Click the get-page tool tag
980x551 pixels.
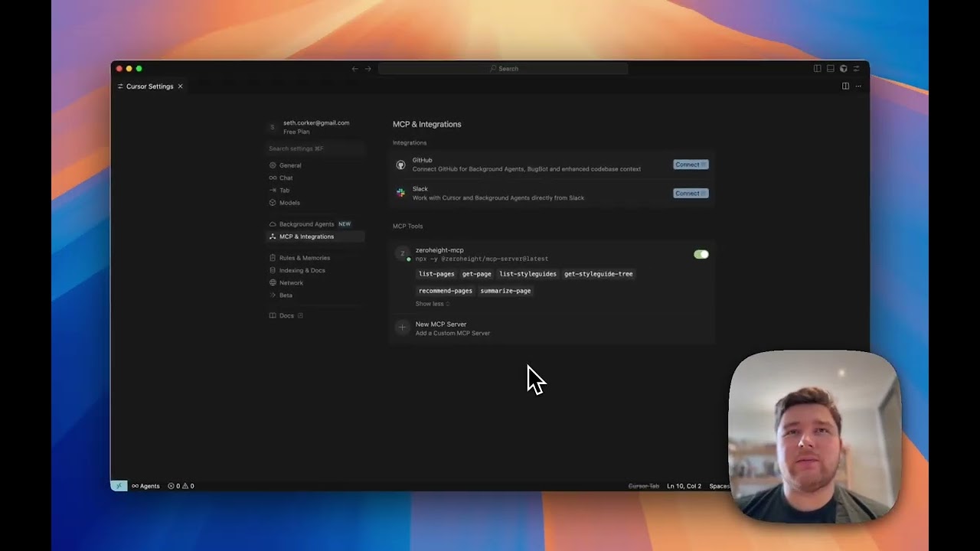pos(476,274)
